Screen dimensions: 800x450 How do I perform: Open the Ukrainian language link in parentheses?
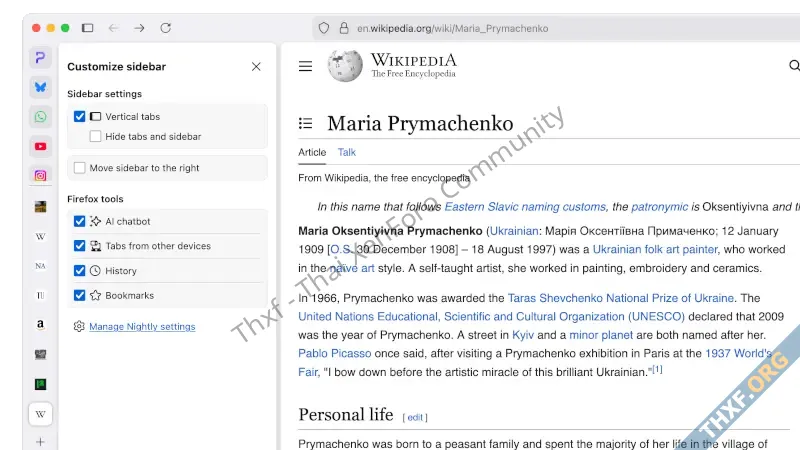[x=514, y=231]
